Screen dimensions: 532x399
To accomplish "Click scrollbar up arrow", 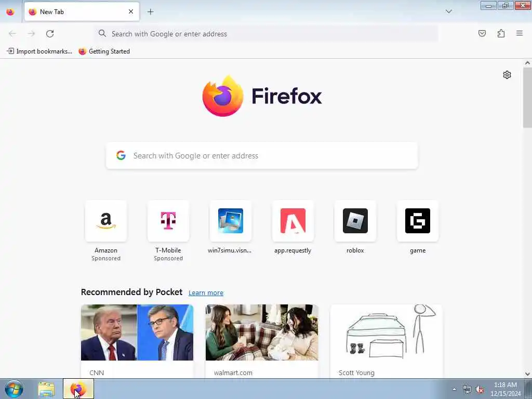I will click(527, 63).
